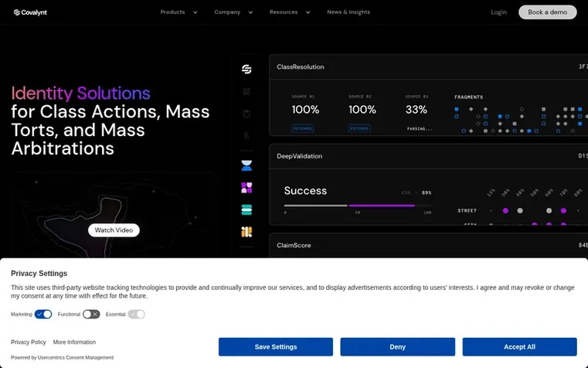Go to News & Insights
Screen dimensions: 588x368
click(348, 12)
